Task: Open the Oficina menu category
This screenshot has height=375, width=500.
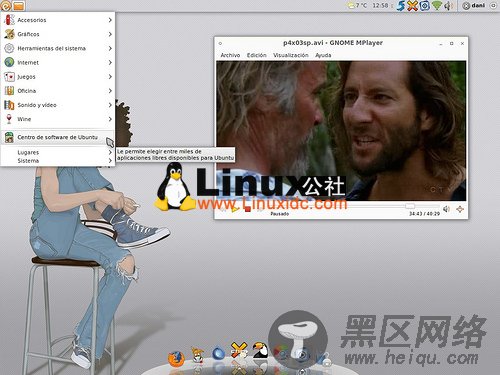Action: click(58, 91)
